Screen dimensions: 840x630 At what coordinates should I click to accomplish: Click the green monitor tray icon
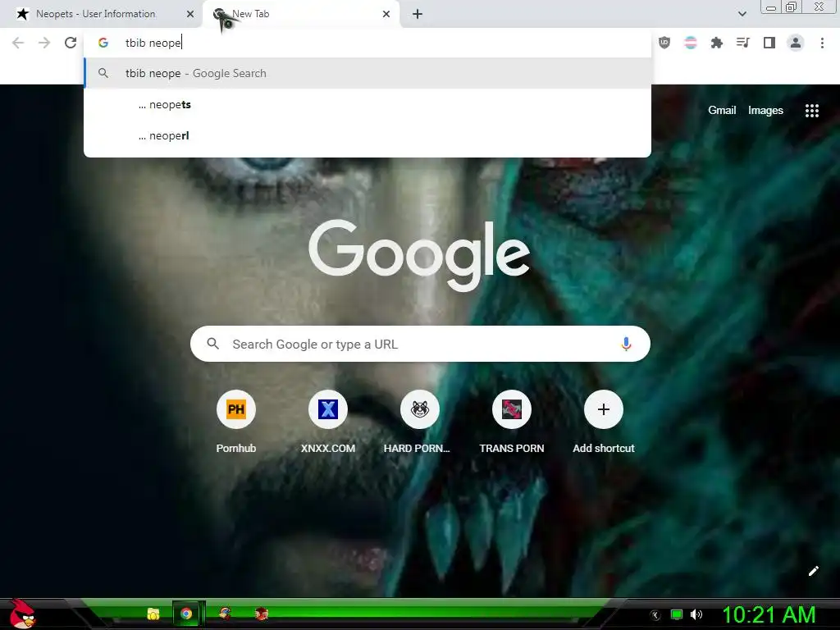click(677, 614)
